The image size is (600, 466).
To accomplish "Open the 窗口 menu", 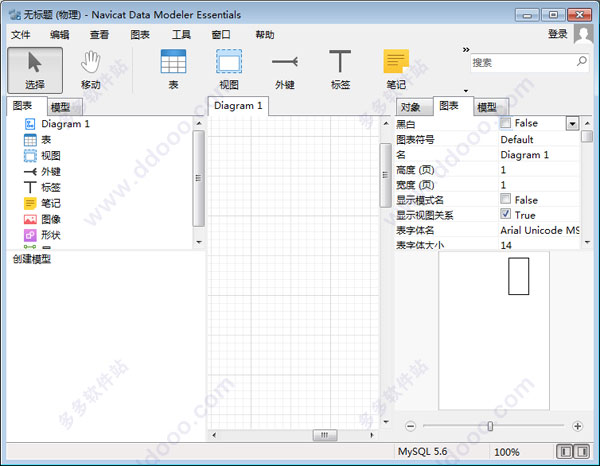I will (221, 35).
